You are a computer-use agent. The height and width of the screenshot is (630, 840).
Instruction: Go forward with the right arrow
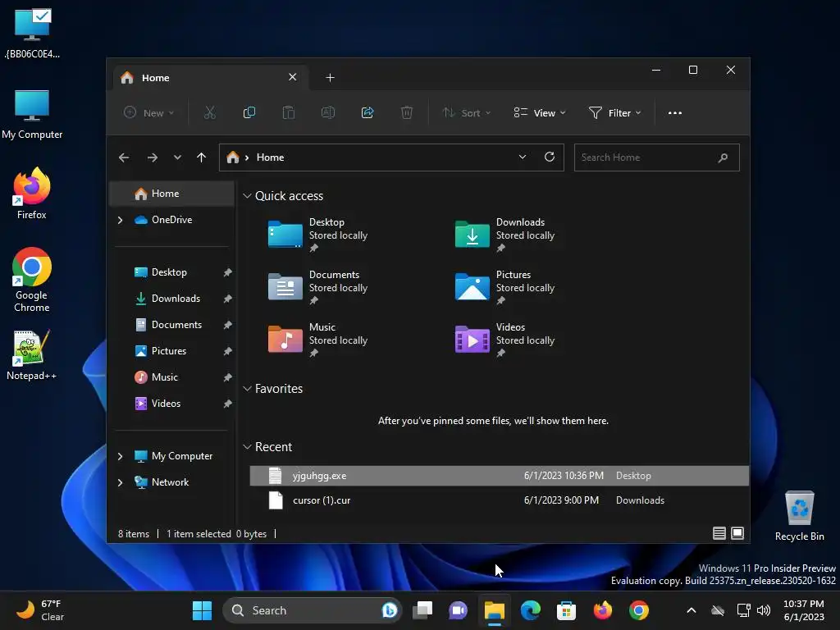click(152, 157)
